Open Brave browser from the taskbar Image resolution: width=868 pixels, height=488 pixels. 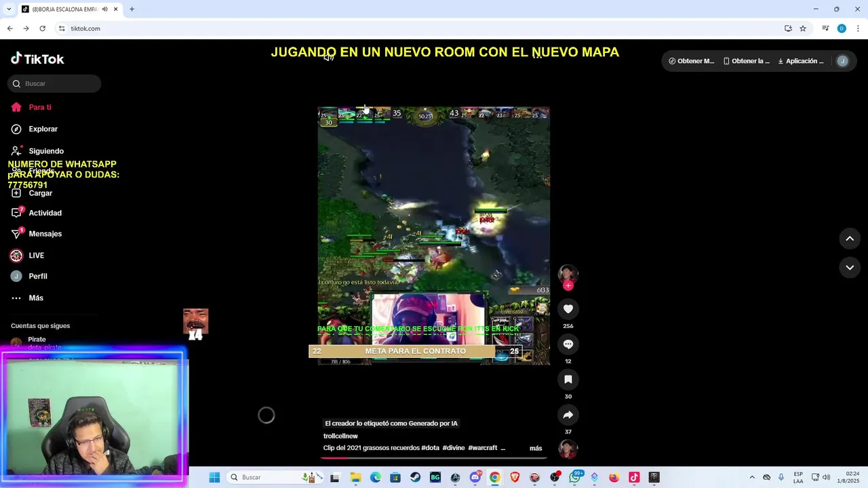(x=515, y=477)
